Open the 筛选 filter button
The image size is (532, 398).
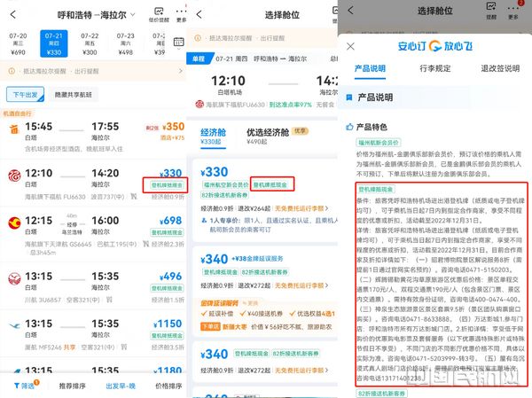click(x=27, y=385)
